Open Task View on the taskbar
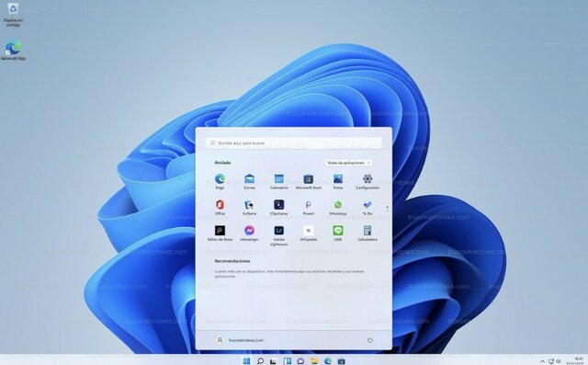This screenshot has height=365, width=588. click(274, 361)
